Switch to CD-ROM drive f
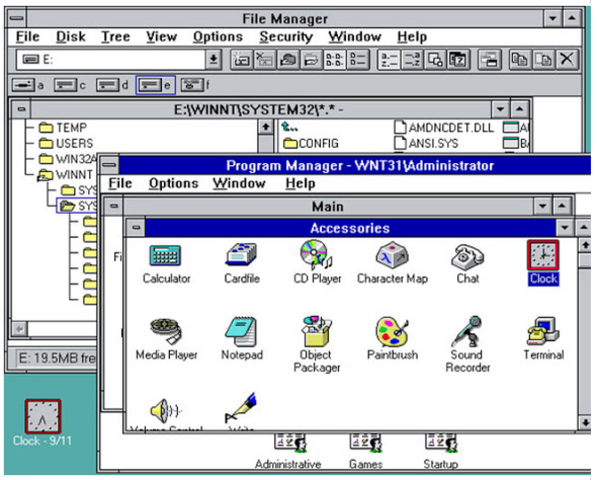Screen dimensions: 597x480 195,85
